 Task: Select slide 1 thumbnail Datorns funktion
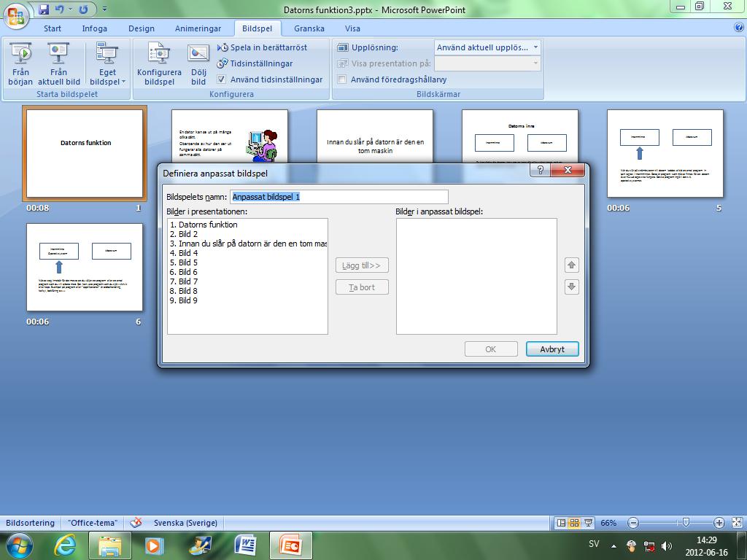click(85, 153)
